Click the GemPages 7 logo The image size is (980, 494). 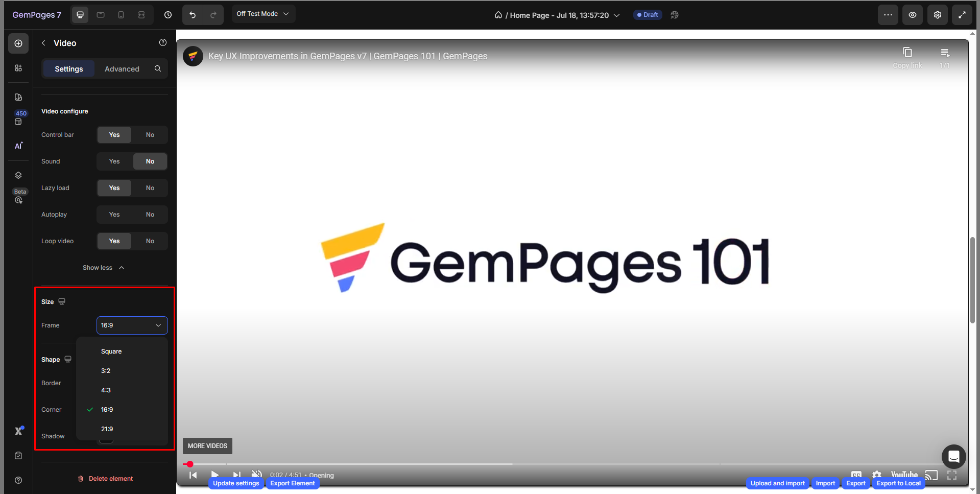(x=37, y=15)
